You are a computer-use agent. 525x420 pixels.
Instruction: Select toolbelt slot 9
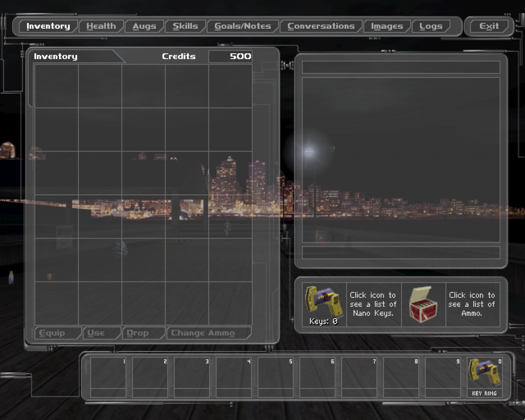pyautogui.click(x=443, y=377)
